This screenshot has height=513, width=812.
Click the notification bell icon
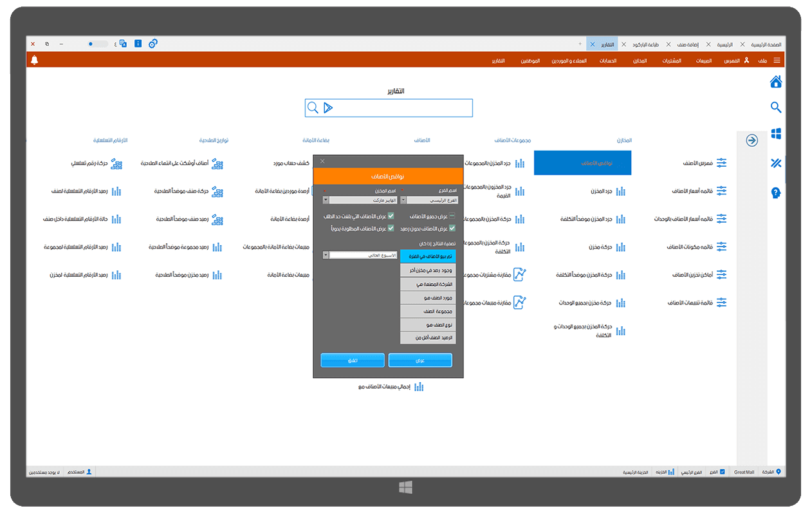35,60
